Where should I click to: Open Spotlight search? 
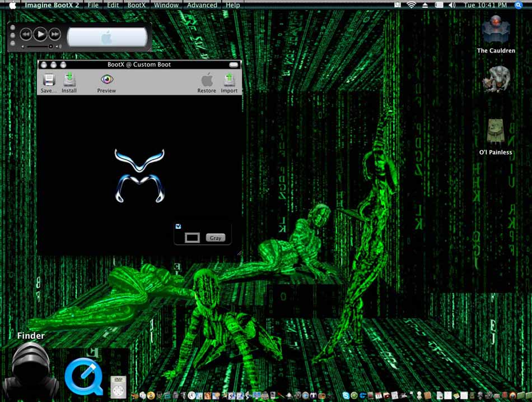point(518,4)
